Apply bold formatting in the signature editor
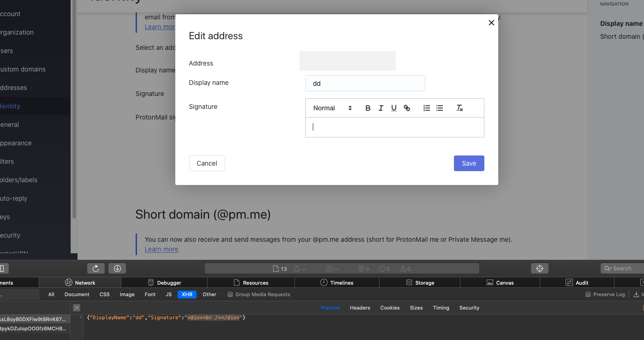This screenshot has width=644, height=340. tap(368, 107)
